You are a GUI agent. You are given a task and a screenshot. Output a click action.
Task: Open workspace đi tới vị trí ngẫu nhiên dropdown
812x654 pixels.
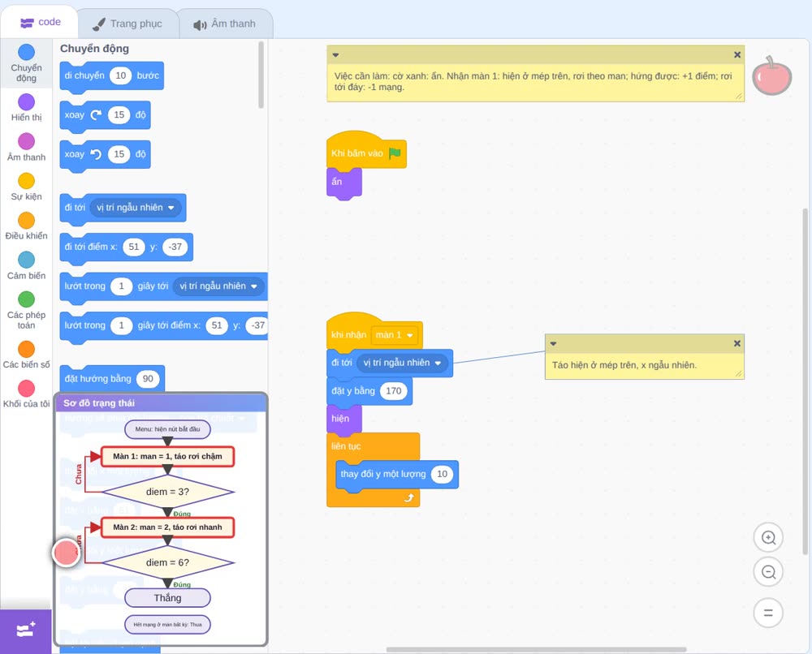(402, 363)
